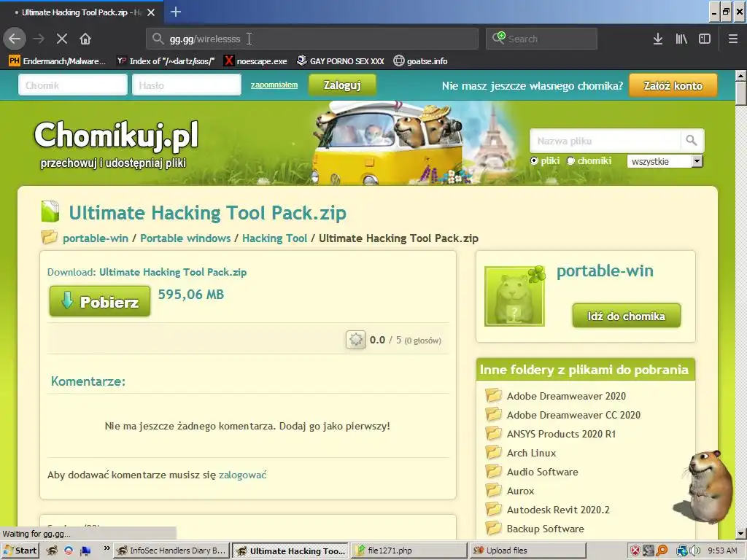Expand the quick launch chevron on taskbar
Image resolution: width=747 pixels, height=560 pixels.
pos(107,548)
